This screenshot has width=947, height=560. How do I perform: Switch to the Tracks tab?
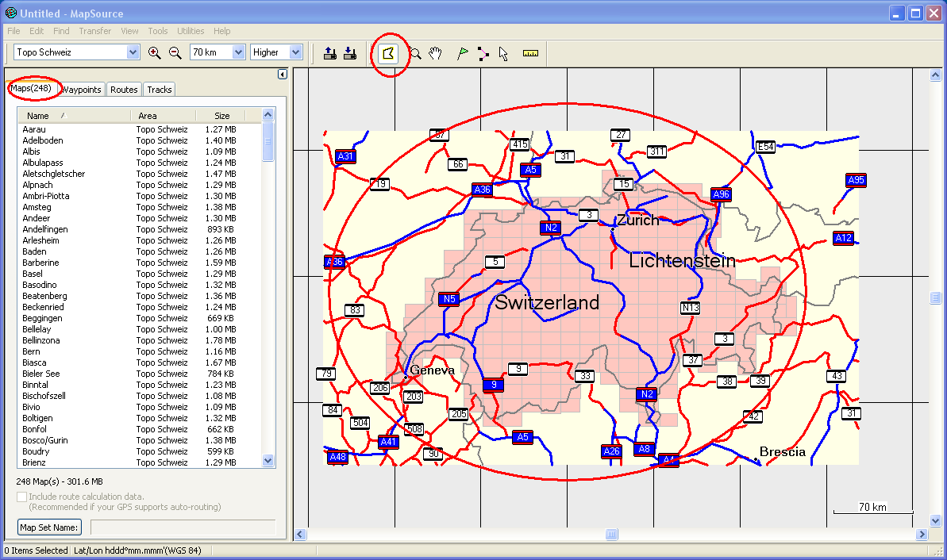160,90
